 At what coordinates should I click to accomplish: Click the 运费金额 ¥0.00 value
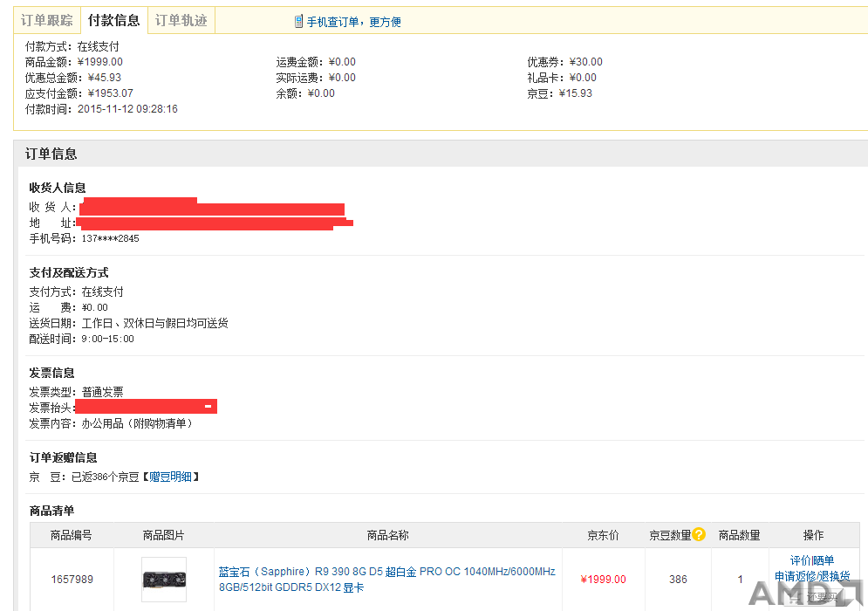click(x=342, y=61)
